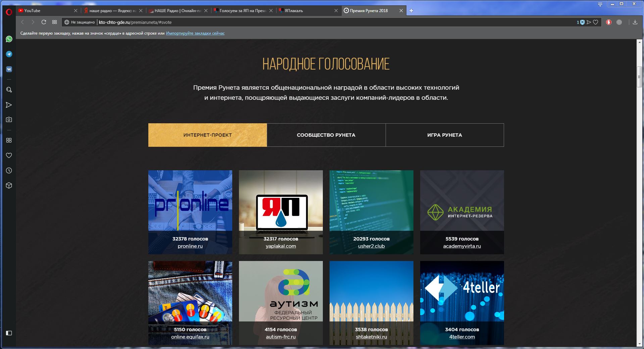View site info for the unsecured connection
Viewport: 644px width, 349px height.
tap(80, 22)
